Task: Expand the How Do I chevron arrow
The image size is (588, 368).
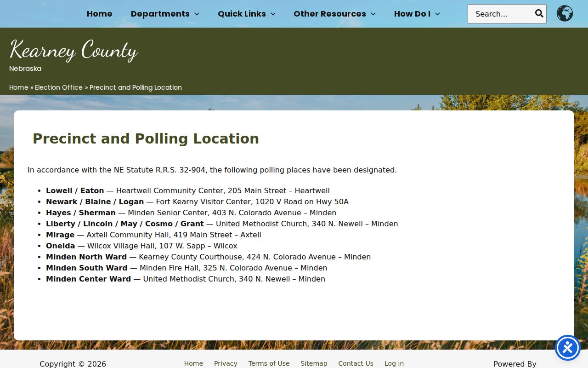Action: point(437,14)
